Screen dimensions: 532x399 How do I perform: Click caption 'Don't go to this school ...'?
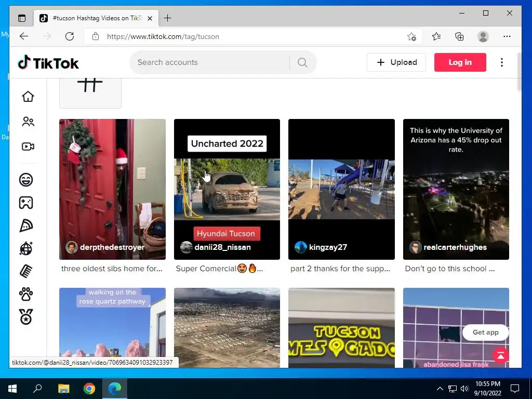(x=449, y=269)
